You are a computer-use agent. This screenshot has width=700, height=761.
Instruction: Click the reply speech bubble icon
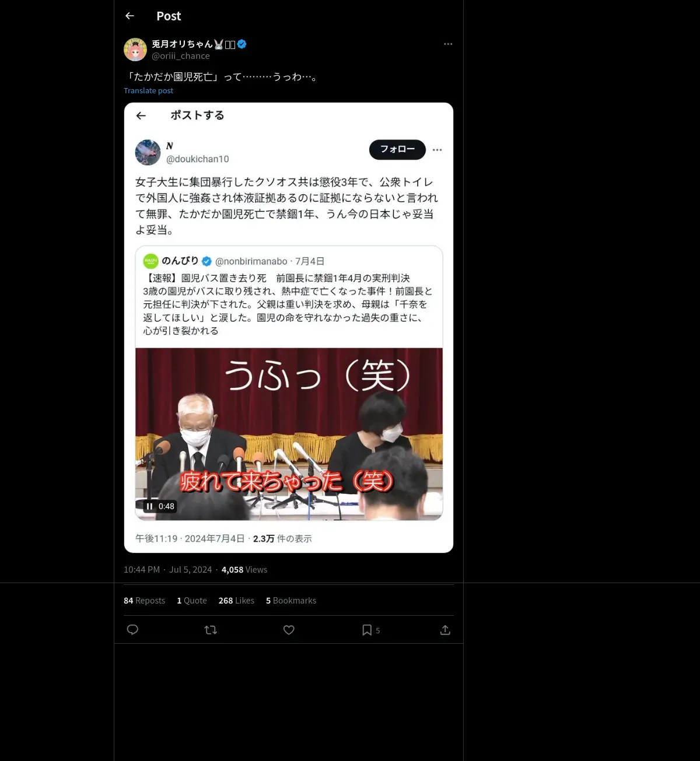point(132,630)
